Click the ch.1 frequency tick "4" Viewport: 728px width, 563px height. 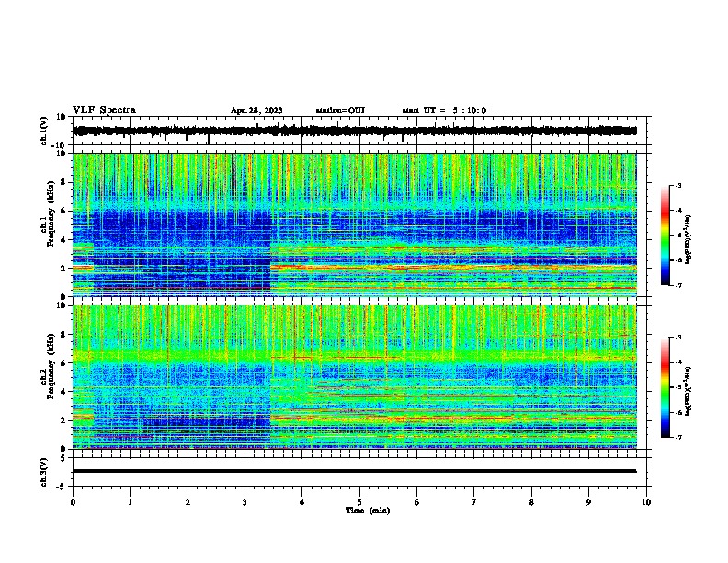coord(63,240)
